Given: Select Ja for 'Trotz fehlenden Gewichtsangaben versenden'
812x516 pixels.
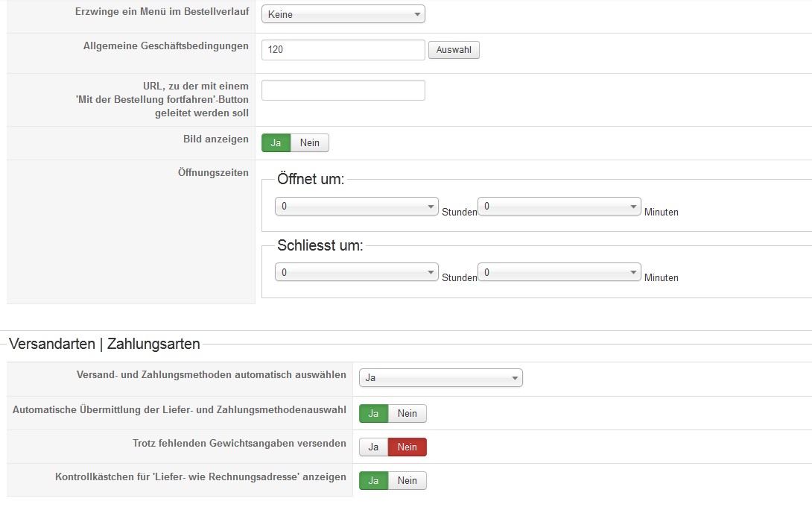Looking at the screenshot, I should [x=373, y=447].
